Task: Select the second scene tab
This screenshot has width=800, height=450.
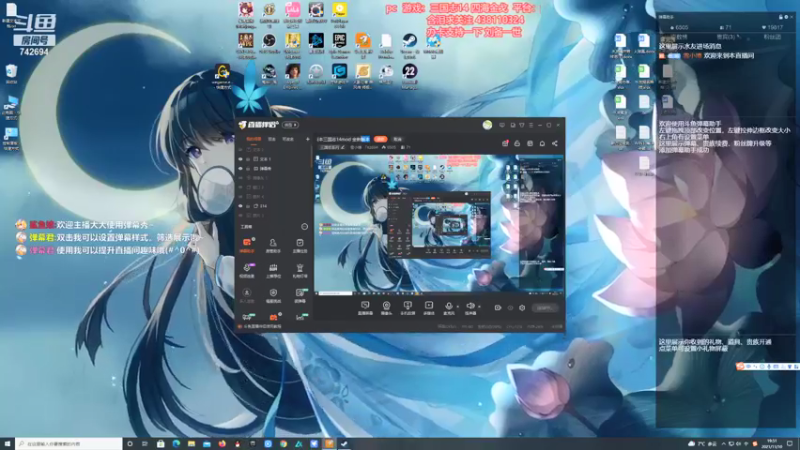Action: (272, 139)
